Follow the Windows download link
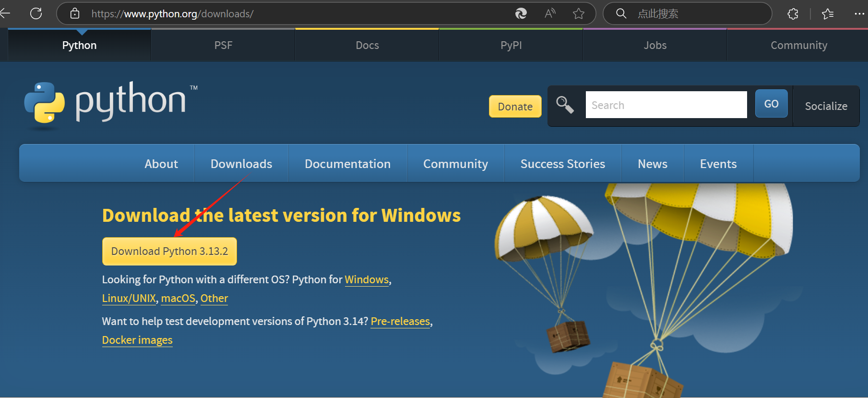The image size is (868, 398). click(367, 279)
